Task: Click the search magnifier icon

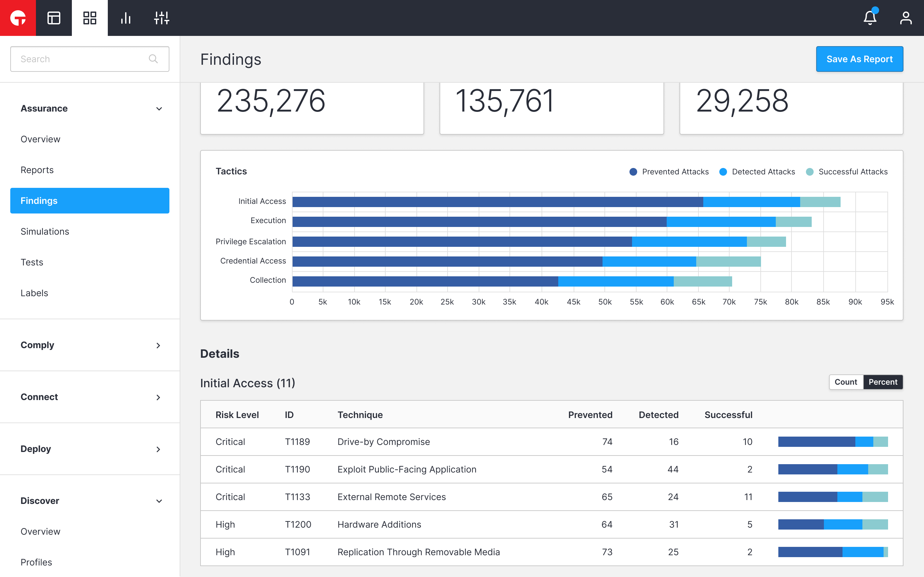Action: 153,59
